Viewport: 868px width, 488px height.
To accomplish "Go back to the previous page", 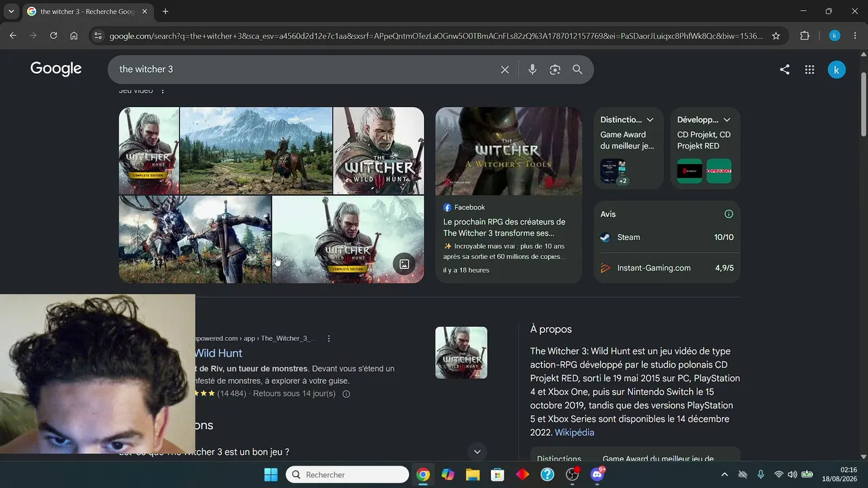I will 13,36.
